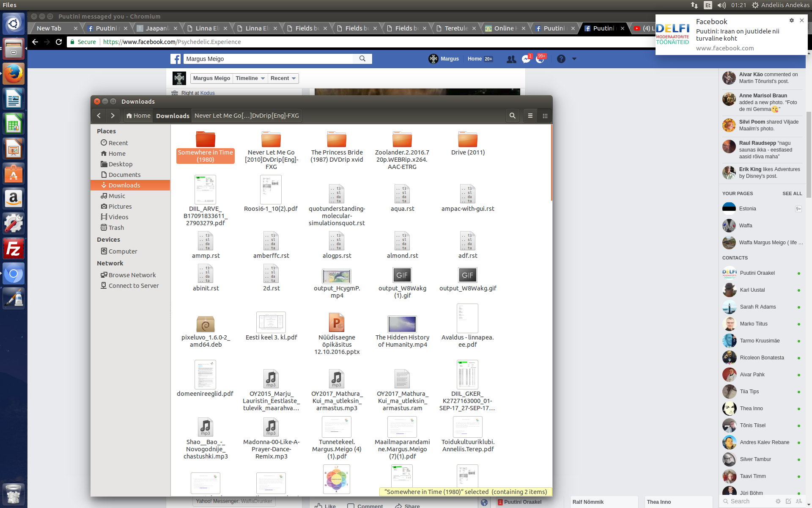Open chat with Puutini Oraakel contact

(x=762, y=273)
